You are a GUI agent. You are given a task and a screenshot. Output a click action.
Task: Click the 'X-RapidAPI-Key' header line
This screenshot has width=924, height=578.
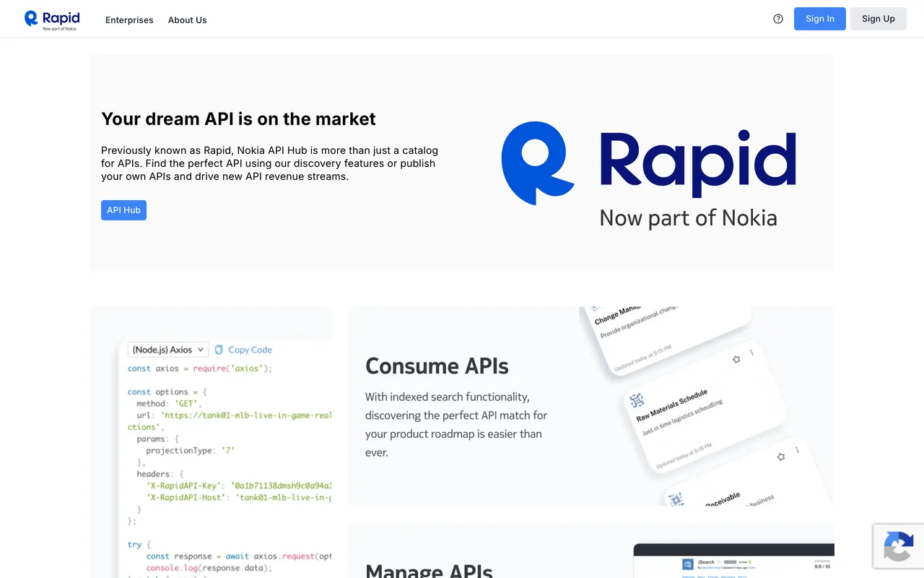tap(239, 486)
